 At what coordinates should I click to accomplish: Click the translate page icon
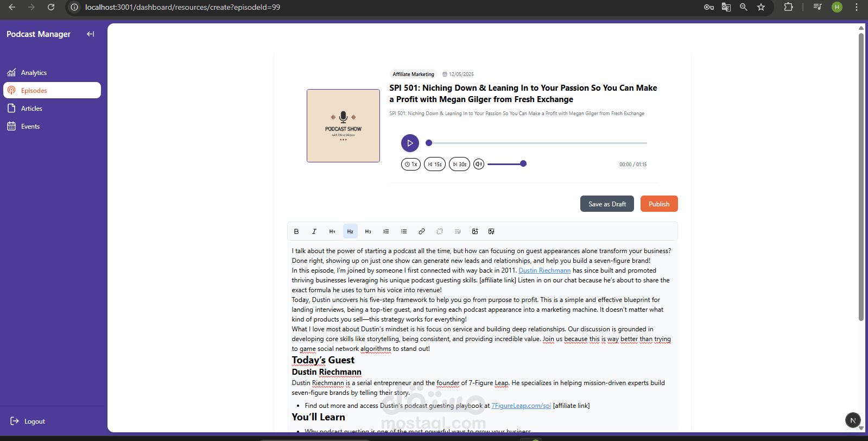(726, 7)
